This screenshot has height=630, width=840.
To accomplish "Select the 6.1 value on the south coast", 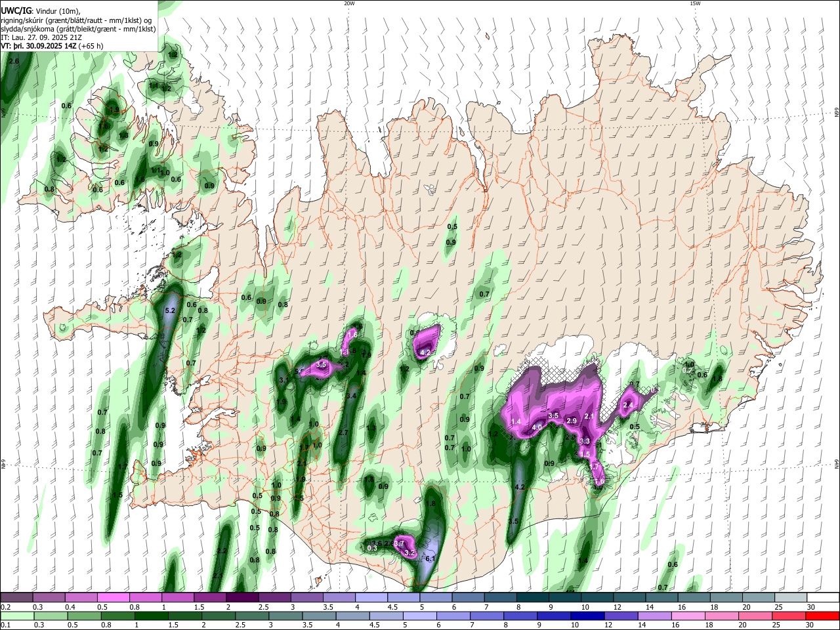I will tap(430, 558).
